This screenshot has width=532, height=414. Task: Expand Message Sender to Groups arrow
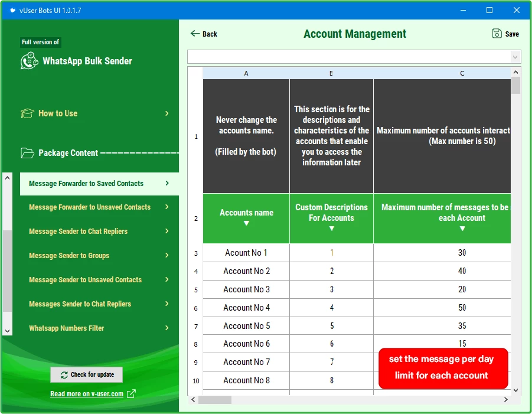(167, 255)
